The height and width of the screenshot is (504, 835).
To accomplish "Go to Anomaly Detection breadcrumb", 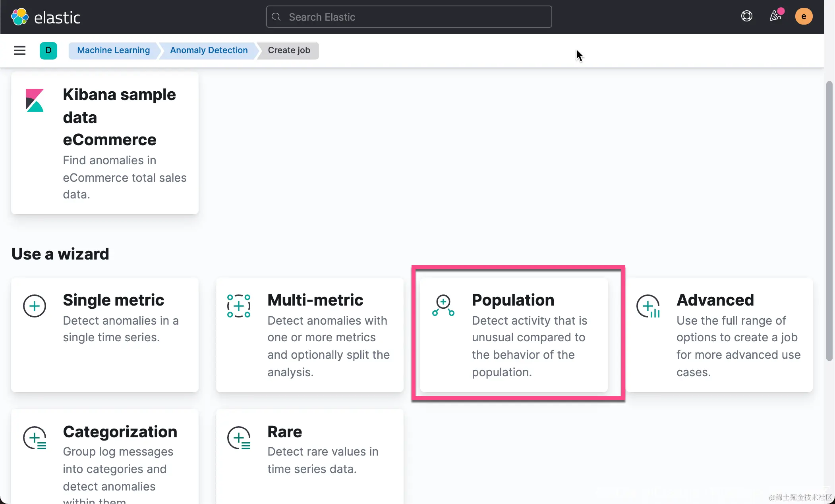I will click(x=209, y=50).
